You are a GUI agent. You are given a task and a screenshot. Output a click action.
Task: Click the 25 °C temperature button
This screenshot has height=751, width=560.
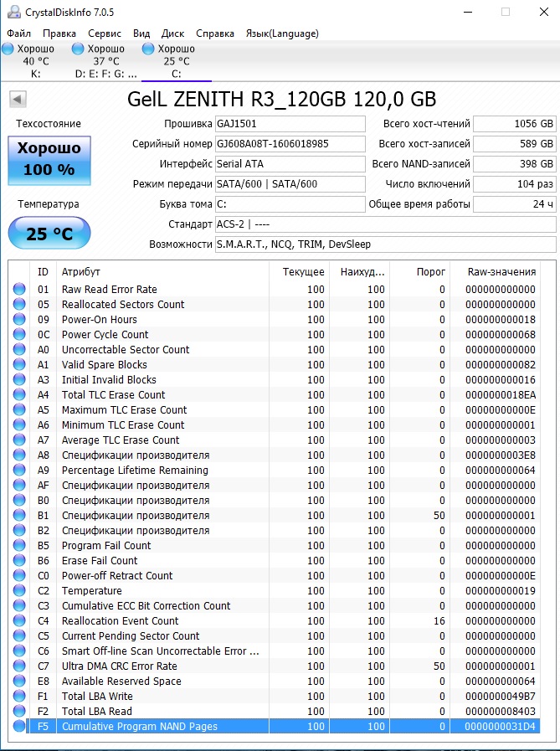click(49, 234)
